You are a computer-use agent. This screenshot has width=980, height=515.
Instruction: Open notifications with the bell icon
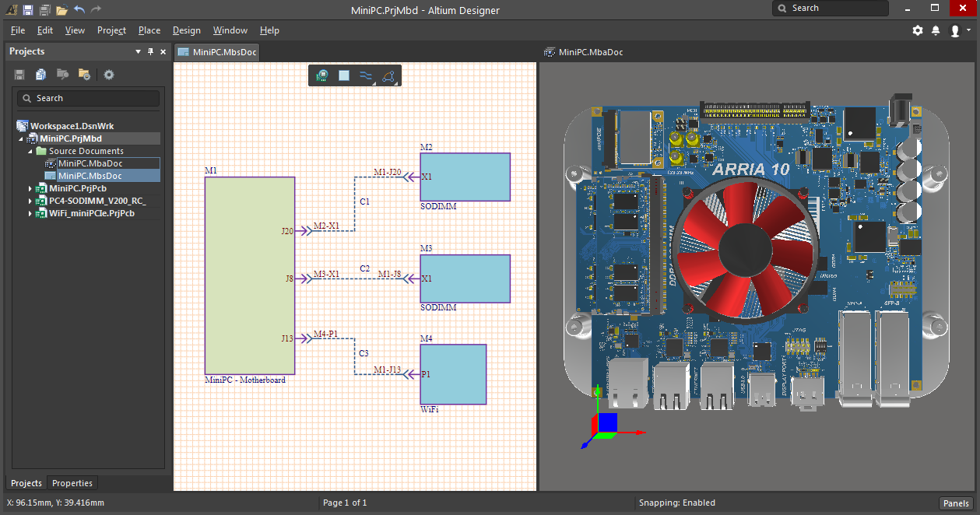point(936,30)
